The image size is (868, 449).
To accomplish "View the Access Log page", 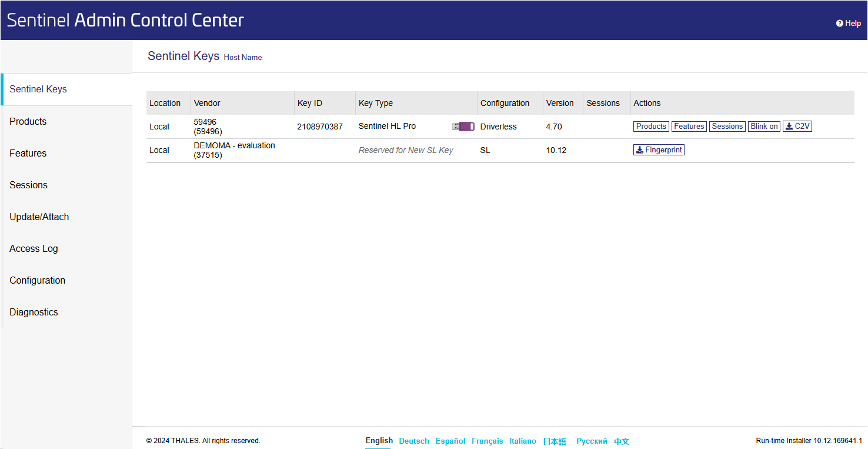I will 66,248.
